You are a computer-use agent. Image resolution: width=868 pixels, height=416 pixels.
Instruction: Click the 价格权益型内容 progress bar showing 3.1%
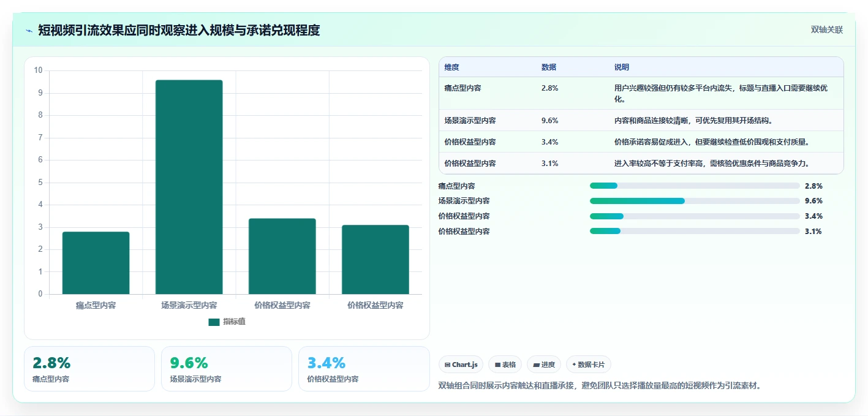click(695, 231)
